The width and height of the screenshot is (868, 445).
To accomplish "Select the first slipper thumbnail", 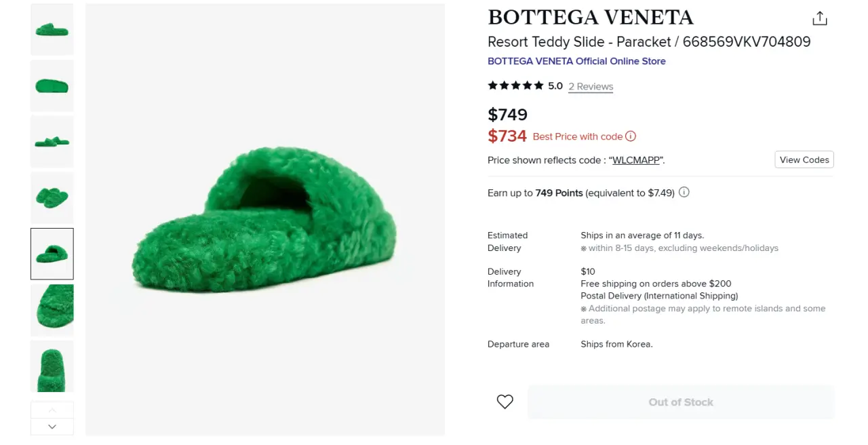I will click(52, 29).
